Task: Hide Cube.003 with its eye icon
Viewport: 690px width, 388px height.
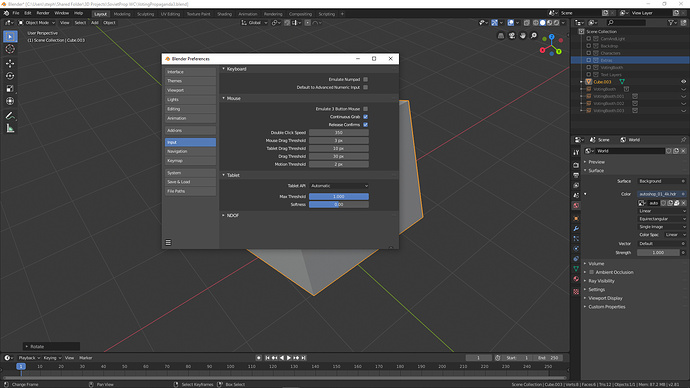Action: click(x=683, y=82)
